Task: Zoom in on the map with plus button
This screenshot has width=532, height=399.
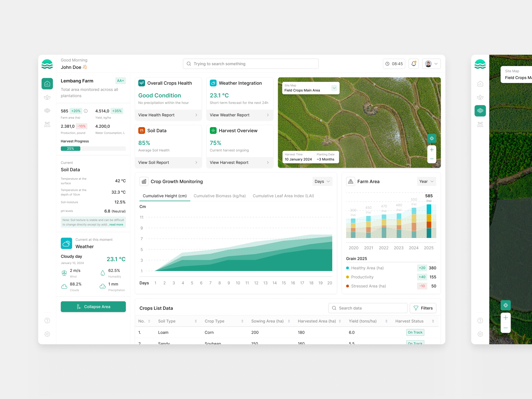Action: (432, 150)
